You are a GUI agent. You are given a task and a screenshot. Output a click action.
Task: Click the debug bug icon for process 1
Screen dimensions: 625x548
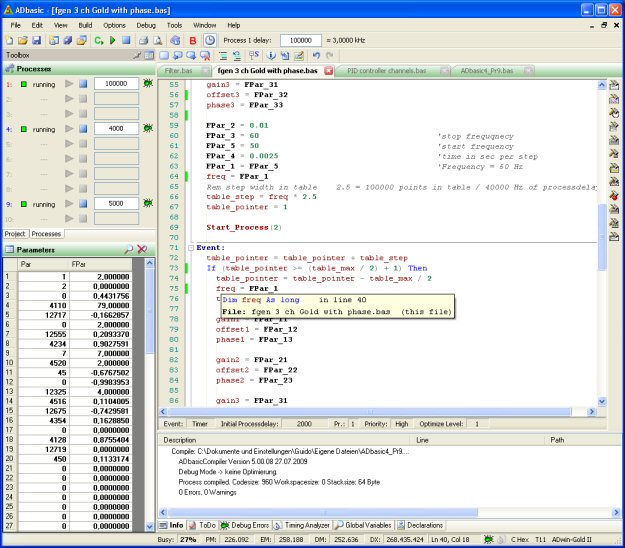[148, 85]
